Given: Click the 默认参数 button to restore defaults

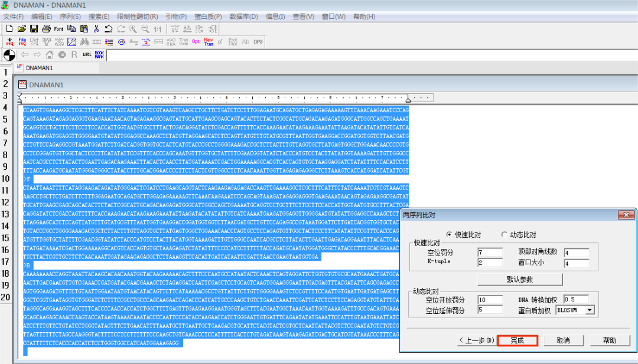Looking at the screenshot, I should (x=520, y=279).
